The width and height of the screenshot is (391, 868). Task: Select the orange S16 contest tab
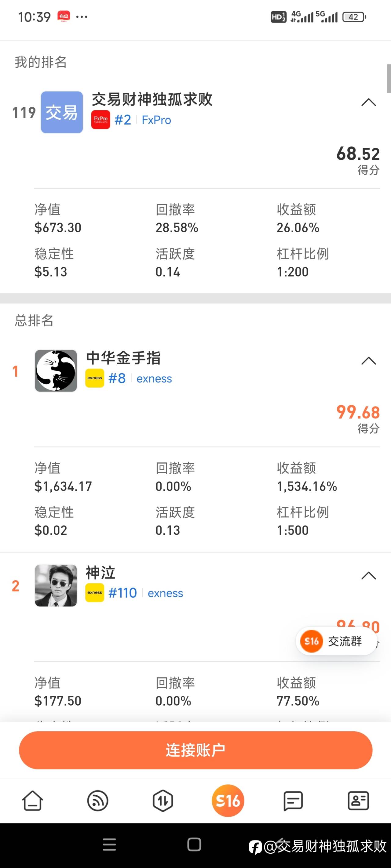point(228,800)
